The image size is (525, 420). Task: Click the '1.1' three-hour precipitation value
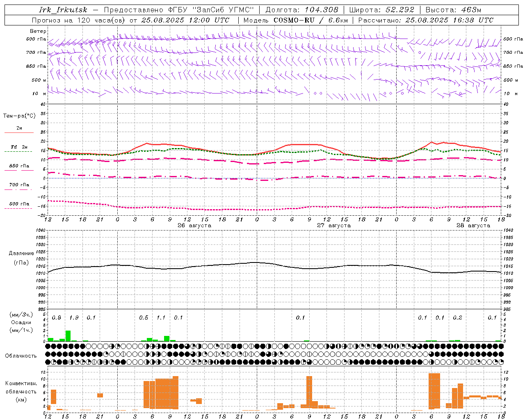[161, 318]
